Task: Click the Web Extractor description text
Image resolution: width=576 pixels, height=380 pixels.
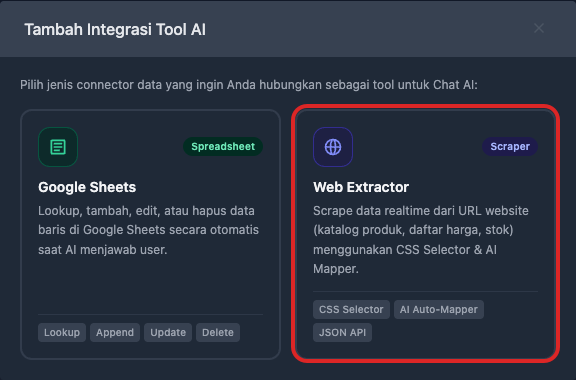Action: tap(421, 240)
